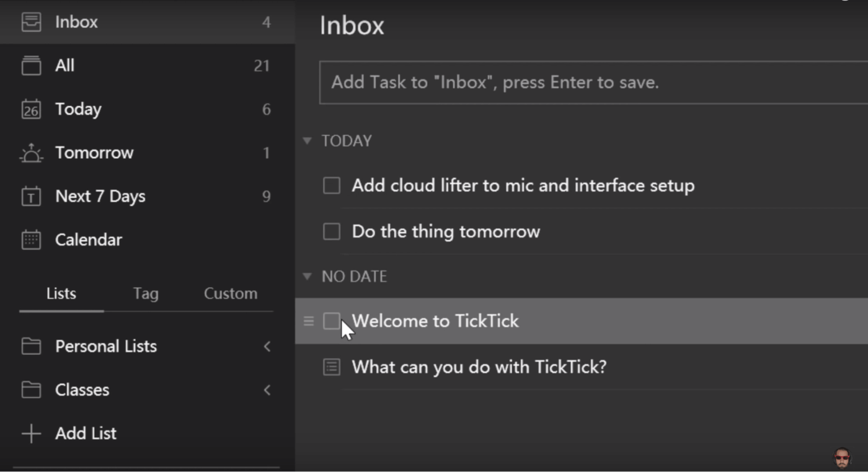Viewport: 868px width, 472px height.
Task: Switch to the Tag tab
Action: (146, 293)
